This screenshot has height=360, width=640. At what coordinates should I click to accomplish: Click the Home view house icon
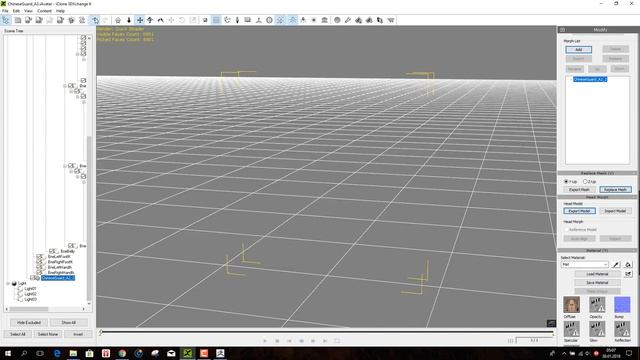click(118, 20)
